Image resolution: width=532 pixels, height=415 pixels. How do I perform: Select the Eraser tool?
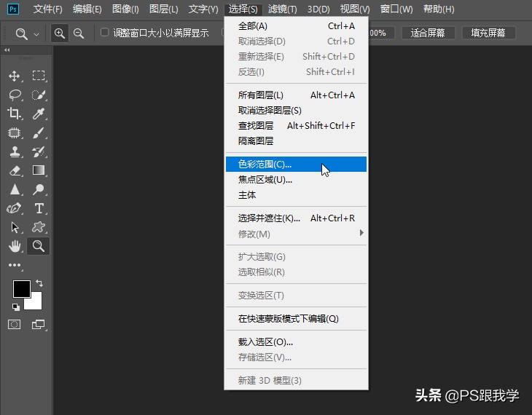(15, 170)
